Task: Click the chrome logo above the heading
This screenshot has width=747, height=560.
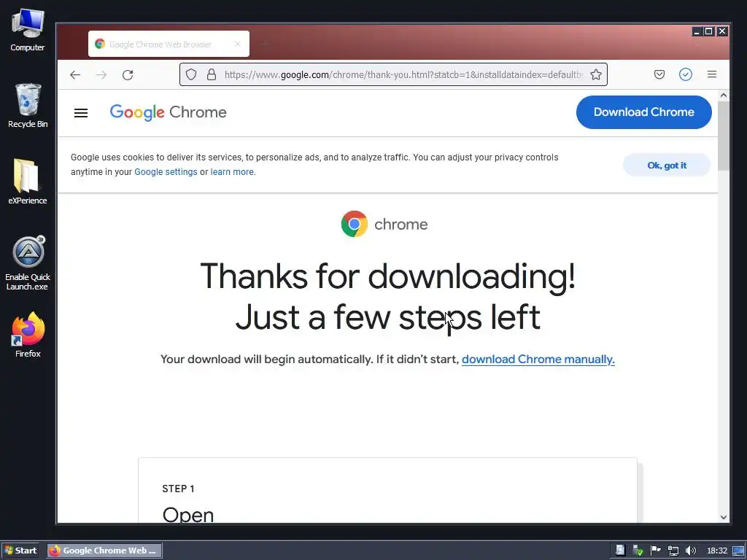Action: coord(384,224)
